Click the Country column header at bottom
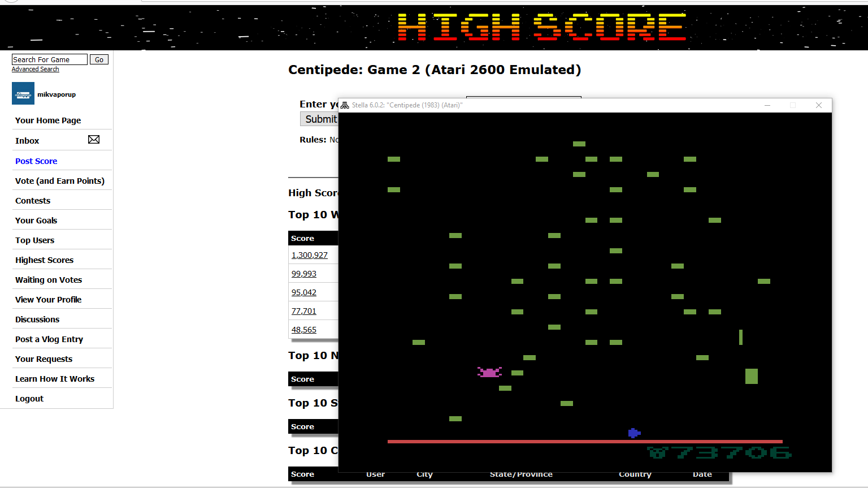The height and width of the screenshot is (488, 868). [x=635, y=474]
